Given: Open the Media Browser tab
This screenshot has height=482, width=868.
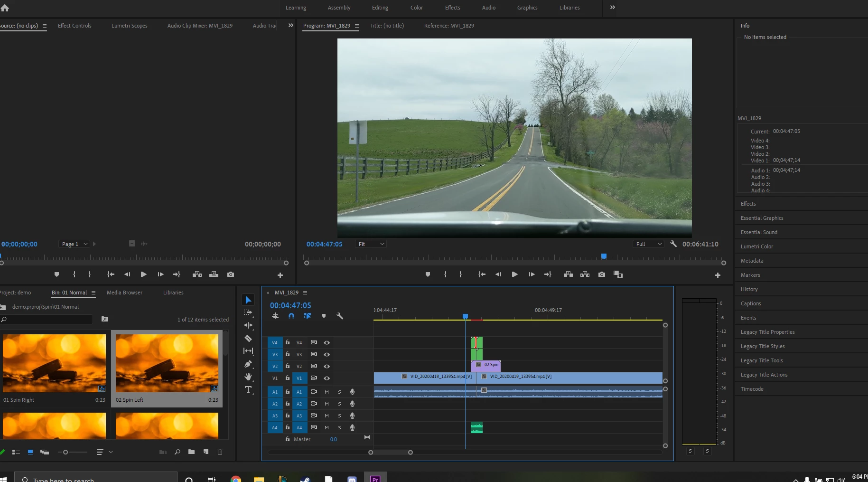Looking at the screenshot, I should 124,293.
